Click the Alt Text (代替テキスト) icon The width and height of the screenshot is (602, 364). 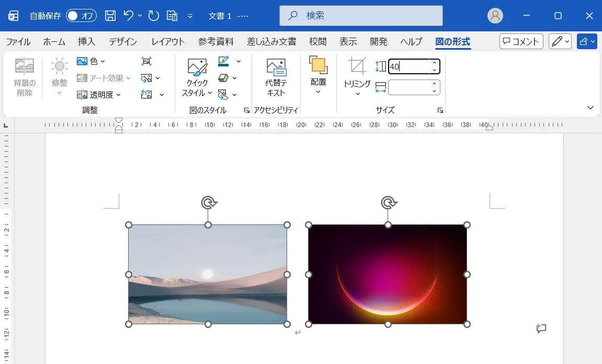click(x=276, y=67)
